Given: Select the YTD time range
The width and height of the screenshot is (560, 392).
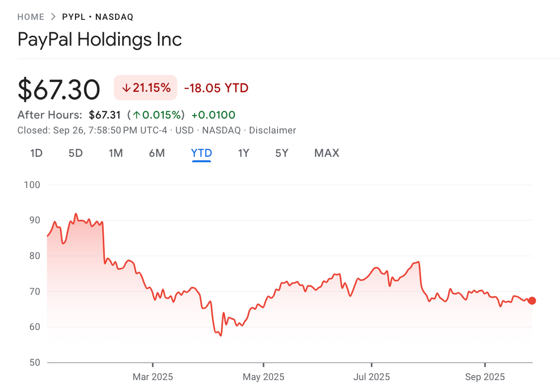Looking at the screenshot, I should 201,153.
